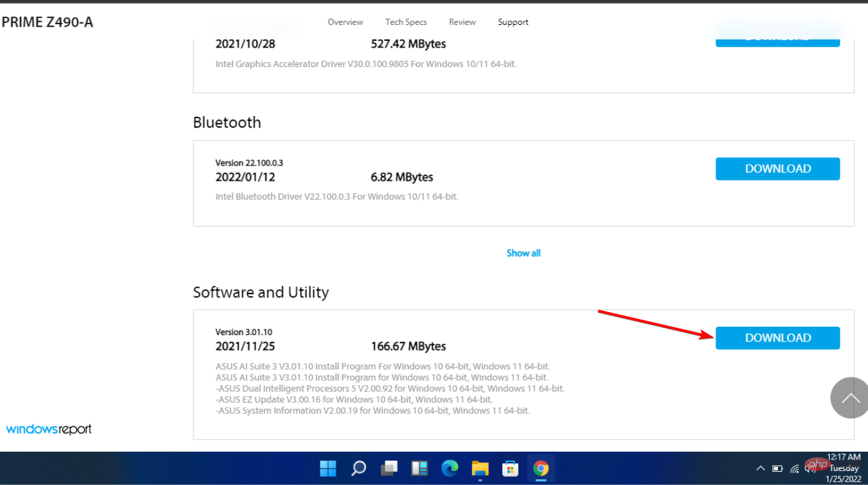868x485 pixels.
Task: Click Intel Bluetooth Driver description line
Action: coord(337,197)
